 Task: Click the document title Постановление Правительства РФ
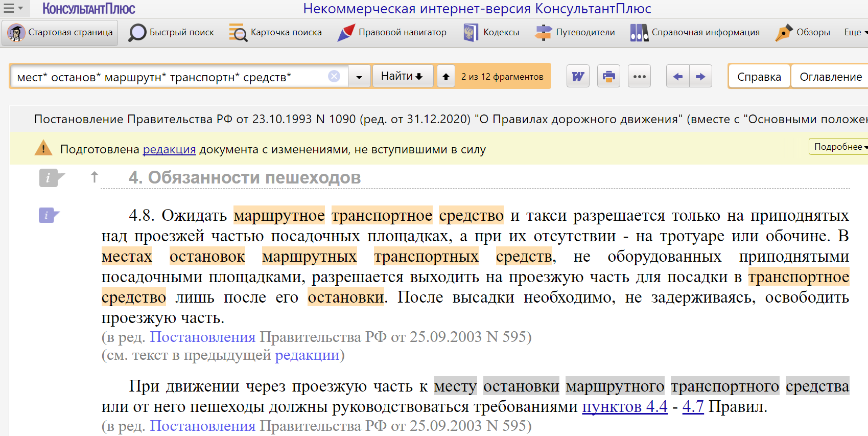(x=450, y=119)
